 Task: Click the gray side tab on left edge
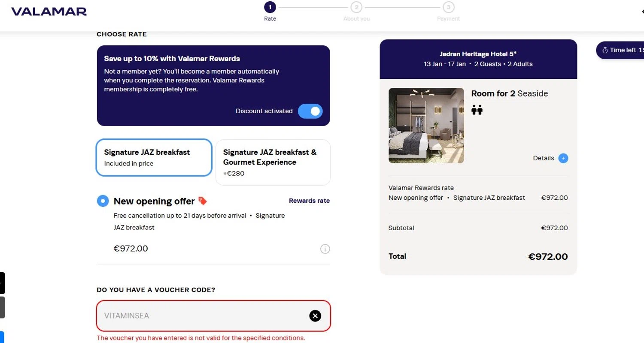[x=2, y=307]
